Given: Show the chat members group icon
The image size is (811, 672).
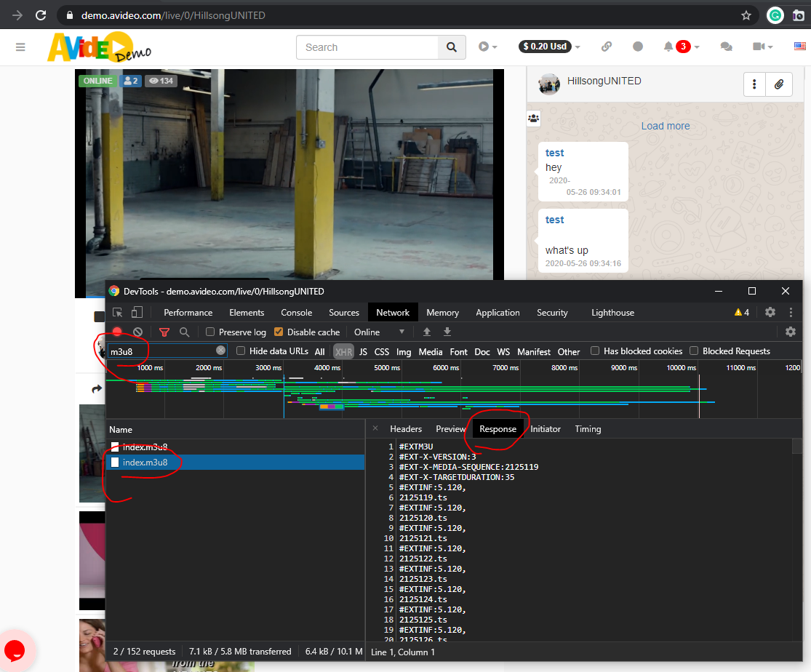Looking at the screenshot, I should pos(533,119).
